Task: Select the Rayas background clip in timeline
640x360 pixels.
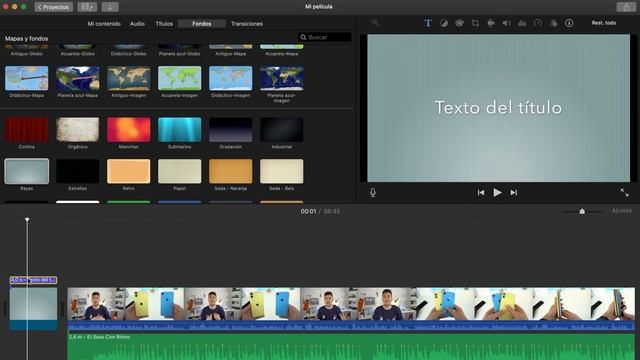Action: [x=33, y=309]
